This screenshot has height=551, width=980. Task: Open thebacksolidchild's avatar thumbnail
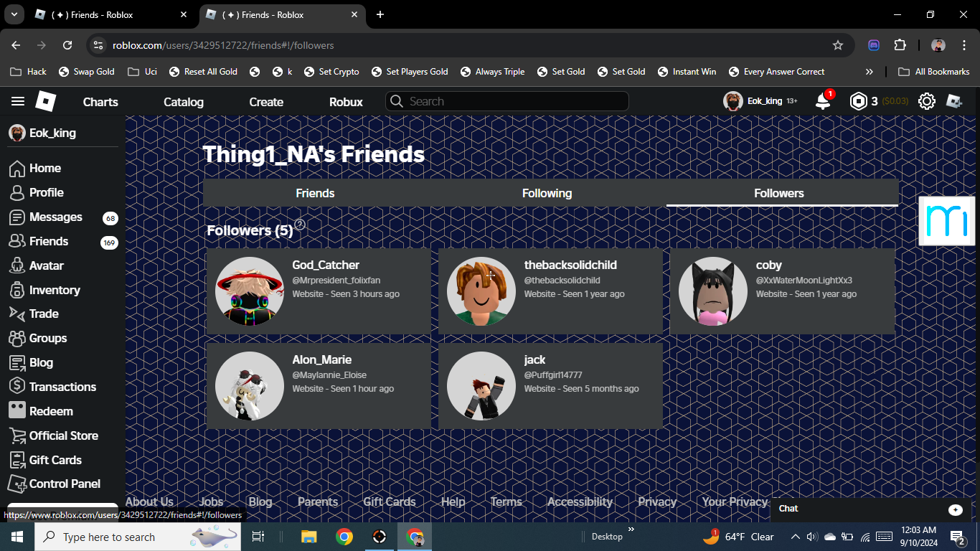tap(481, 291)
